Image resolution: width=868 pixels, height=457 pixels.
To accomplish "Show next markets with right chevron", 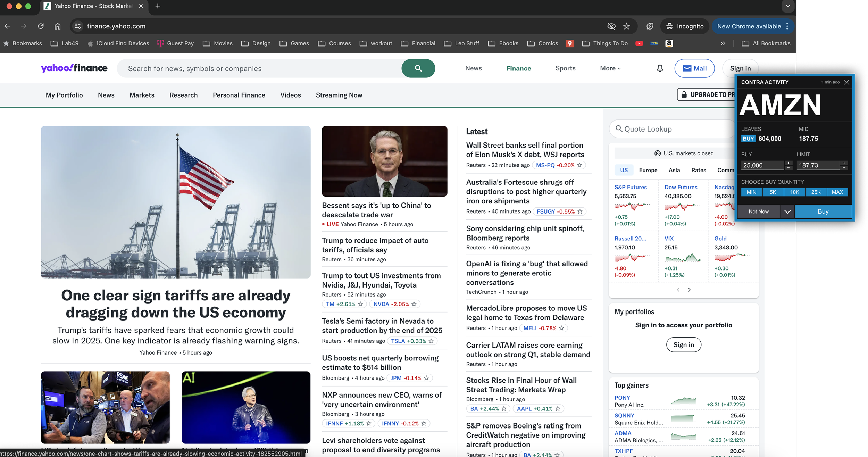I will pos(690,290).
